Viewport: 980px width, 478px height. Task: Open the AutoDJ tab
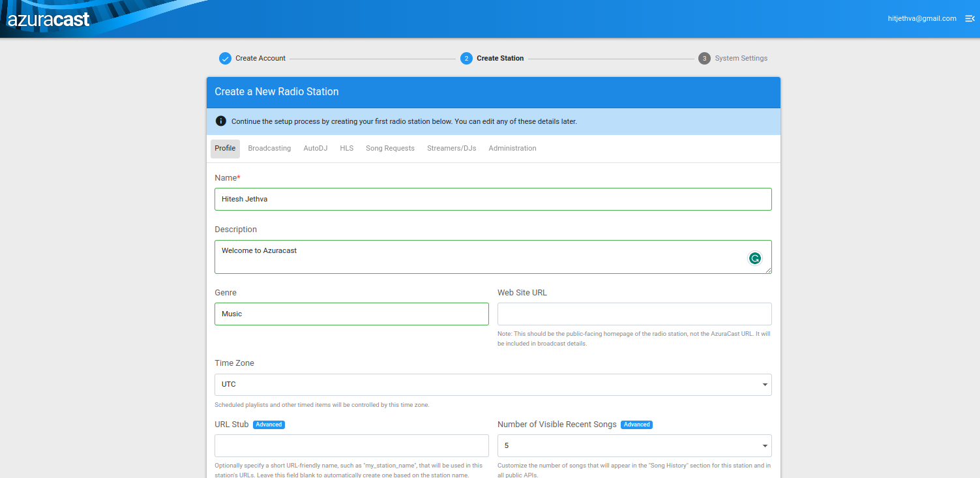pos(315,149)
